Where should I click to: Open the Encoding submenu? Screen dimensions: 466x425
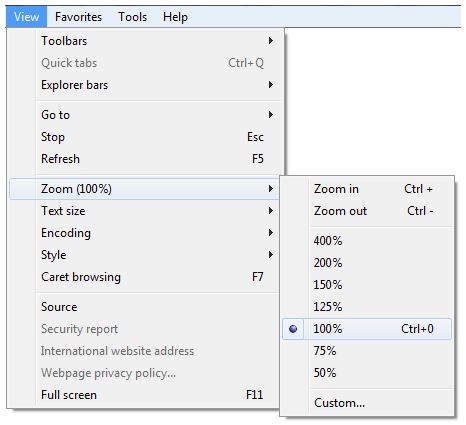(x=144, y=233)
